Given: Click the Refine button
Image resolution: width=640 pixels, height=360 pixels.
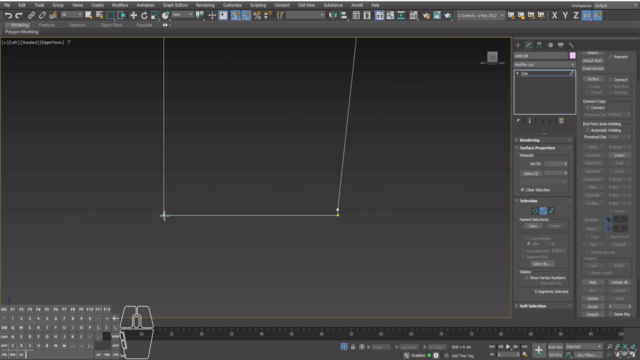Looking at the screenshot, I should (x=593, y=79).
